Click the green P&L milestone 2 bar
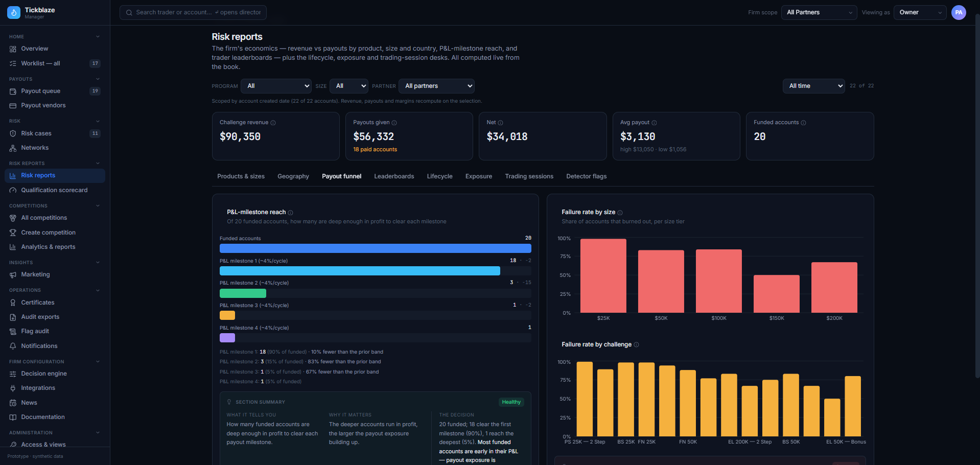 click(243, 293)
